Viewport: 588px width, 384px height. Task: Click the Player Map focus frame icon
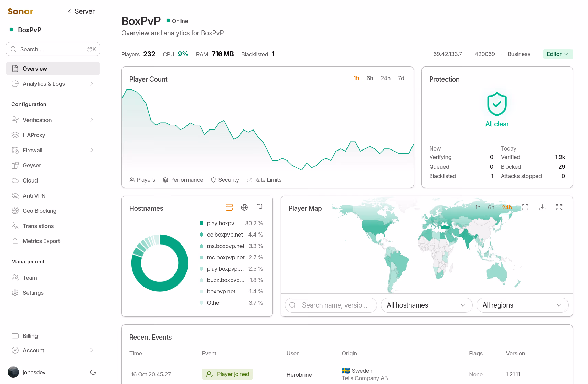[525, 207]
